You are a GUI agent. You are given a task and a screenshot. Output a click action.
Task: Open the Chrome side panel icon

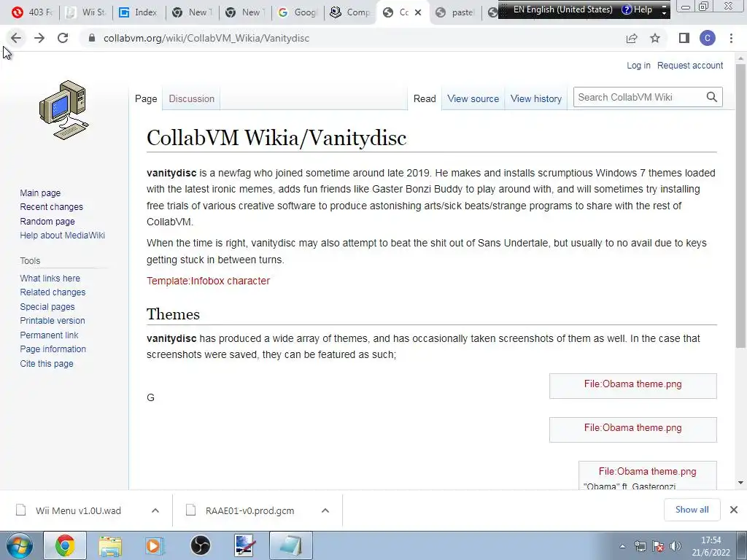point(684,38)
